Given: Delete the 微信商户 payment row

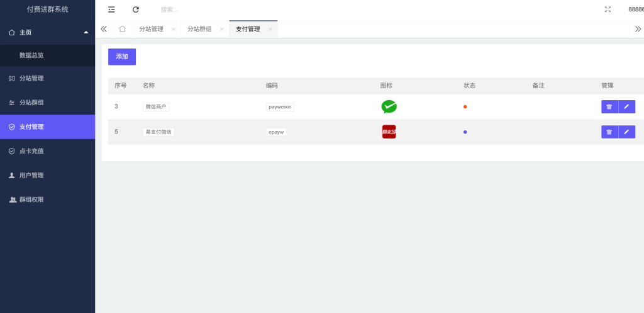Looking at the screenshot, I should 609,107.
